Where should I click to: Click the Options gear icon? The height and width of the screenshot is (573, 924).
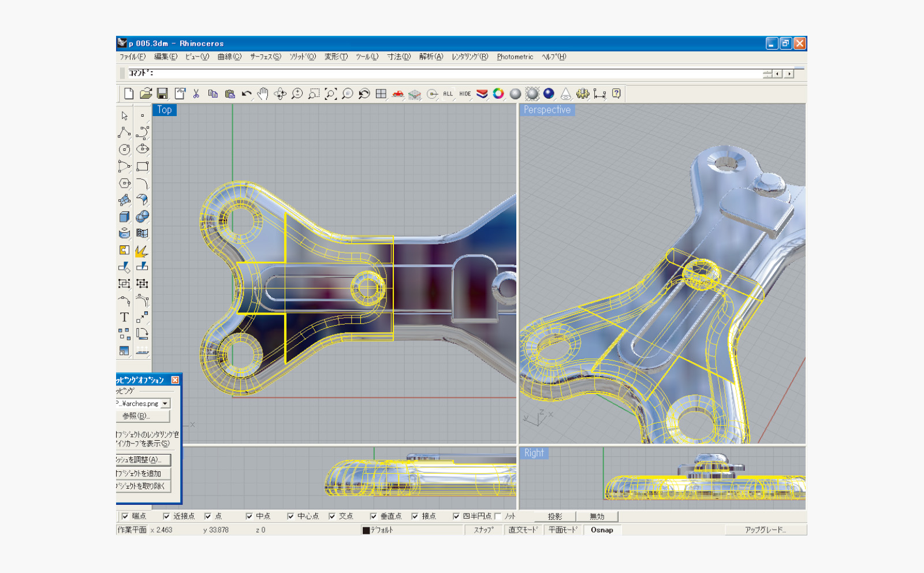[583, 94]
